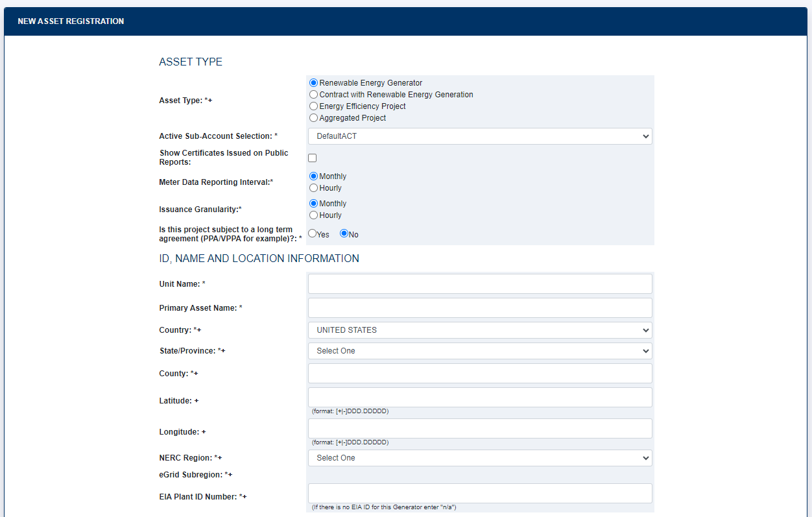The width and height of the screenshot is (812, 517).
Task: Select No for long term agreement
Action: coord(344,234)
